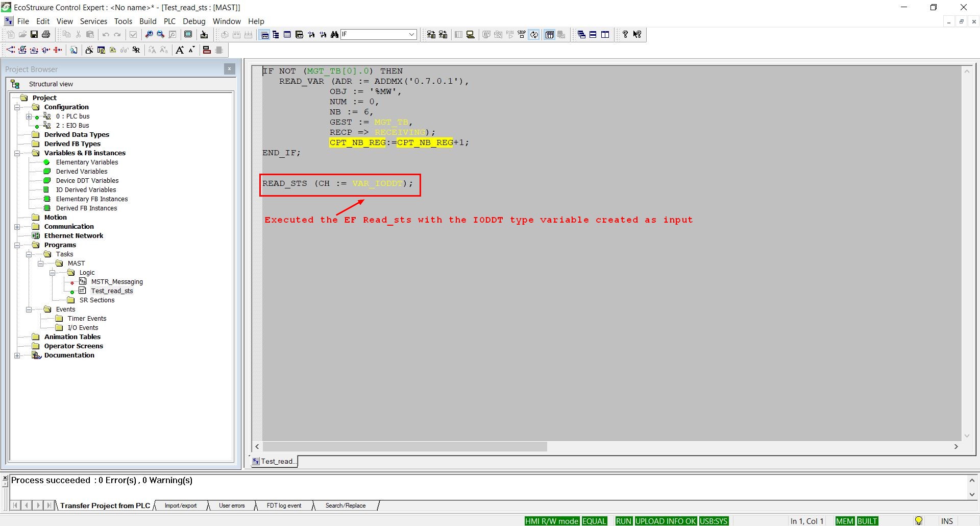Select Animation Tables folder
Screen dimensions: 980x526
point(72,337)
